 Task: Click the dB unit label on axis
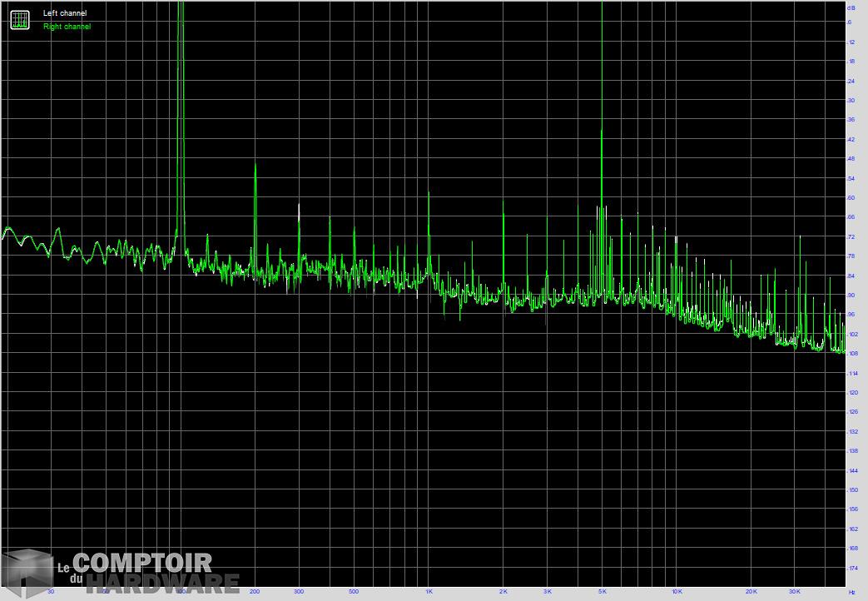(851, 7)
